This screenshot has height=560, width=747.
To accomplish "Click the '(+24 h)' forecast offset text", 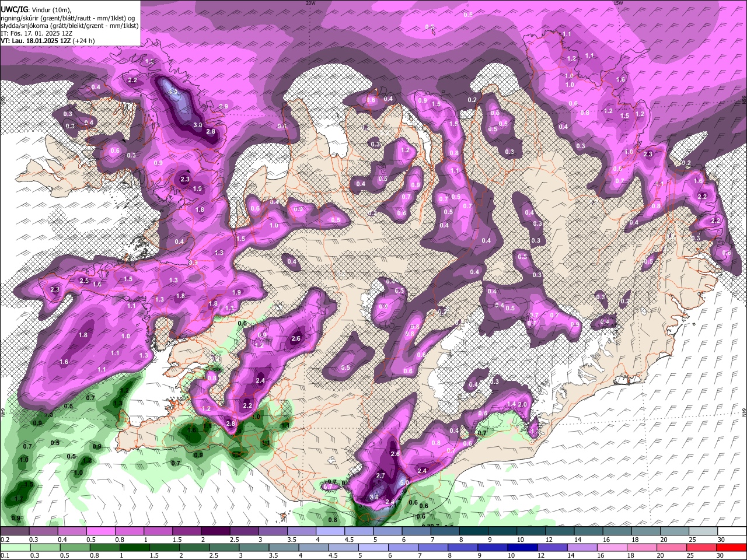I will tap(85, 41).
